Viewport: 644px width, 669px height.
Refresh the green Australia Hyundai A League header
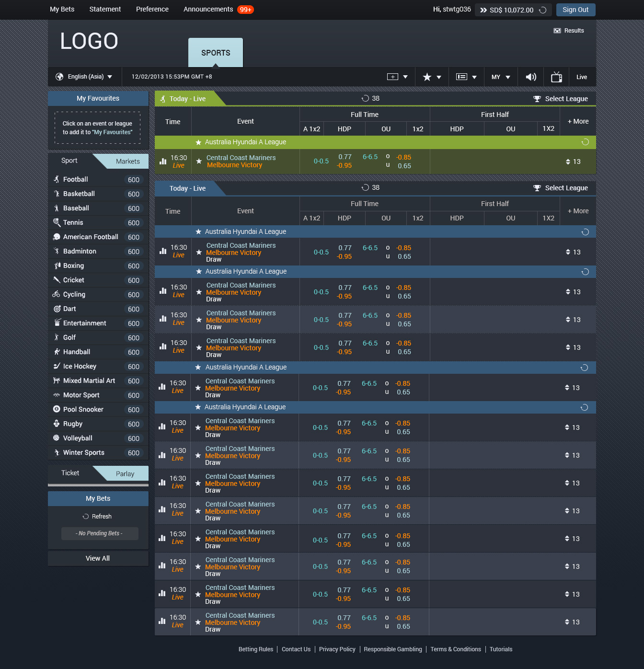(585, 142)
